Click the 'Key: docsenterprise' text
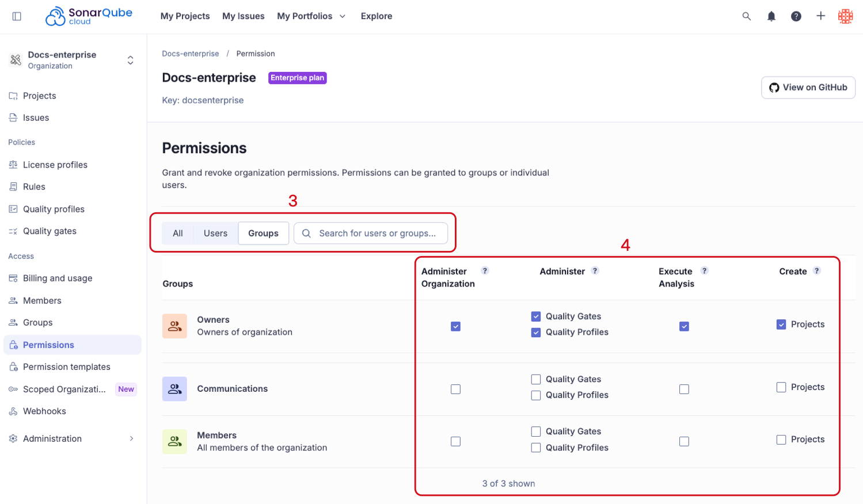This screenshot has height=504, width=863. pos(203,100)
